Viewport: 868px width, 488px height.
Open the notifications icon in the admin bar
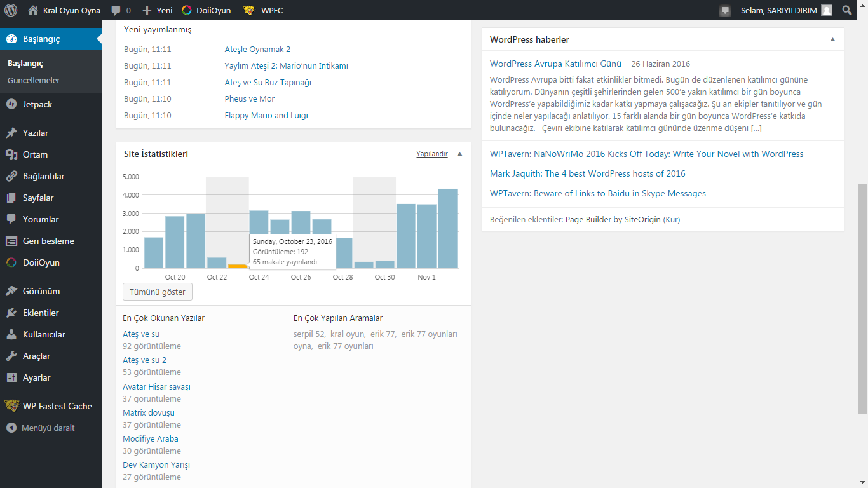coord(725,10)
